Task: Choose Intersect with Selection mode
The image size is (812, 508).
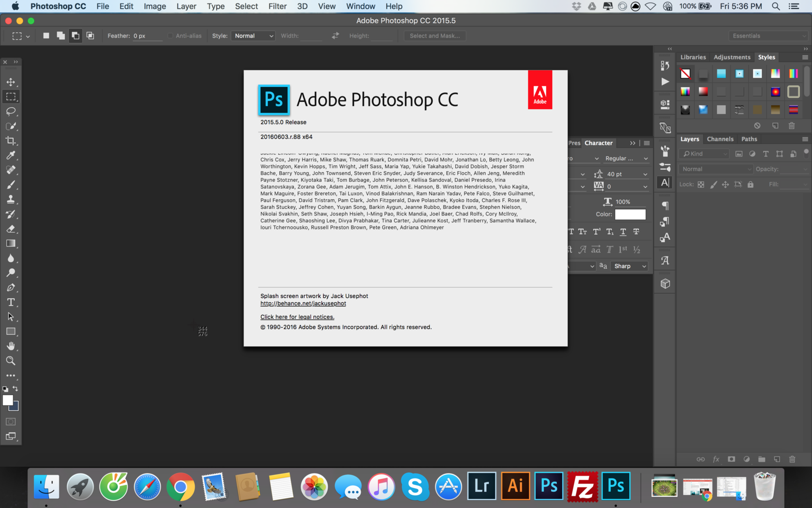Action: pyautogui.click(x=90, y=36)
